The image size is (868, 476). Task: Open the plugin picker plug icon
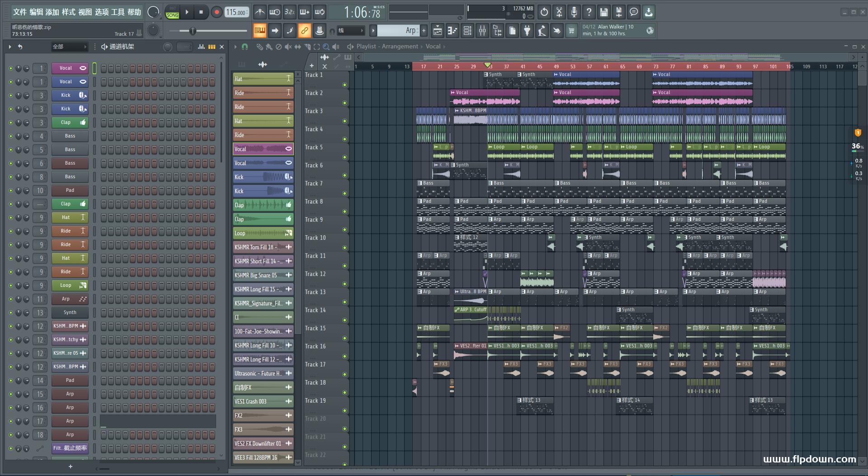coord(527,31)
